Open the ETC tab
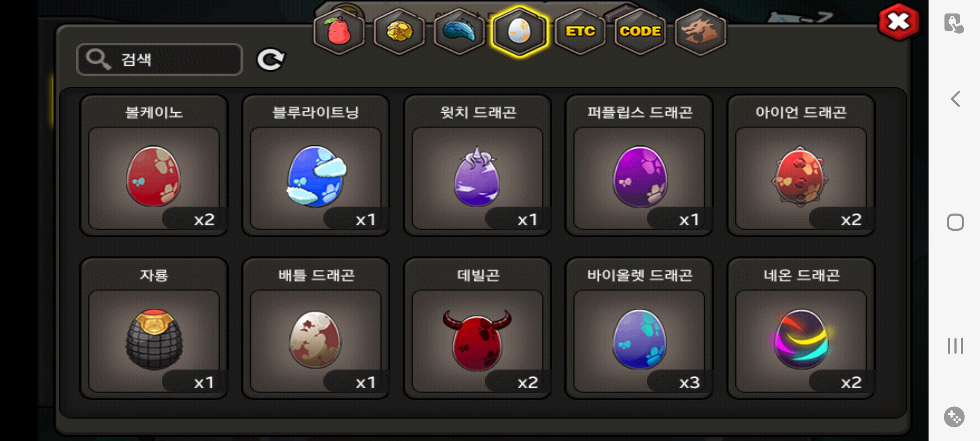Screen dimensions: 980x441 coord(580,31)
